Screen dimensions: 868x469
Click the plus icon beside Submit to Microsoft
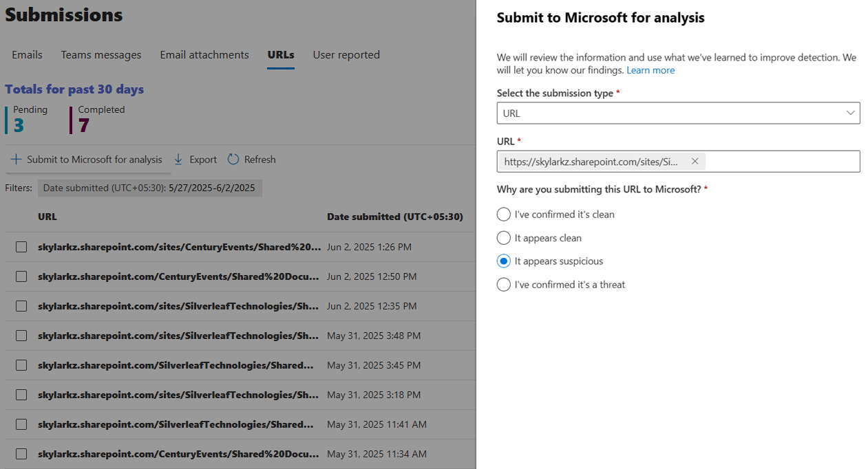tap(16, 159)
